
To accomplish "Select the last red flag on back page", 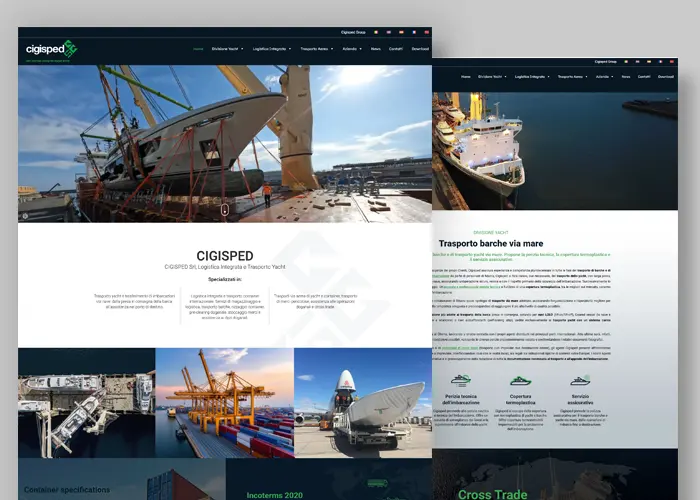I will click(671, 62).
